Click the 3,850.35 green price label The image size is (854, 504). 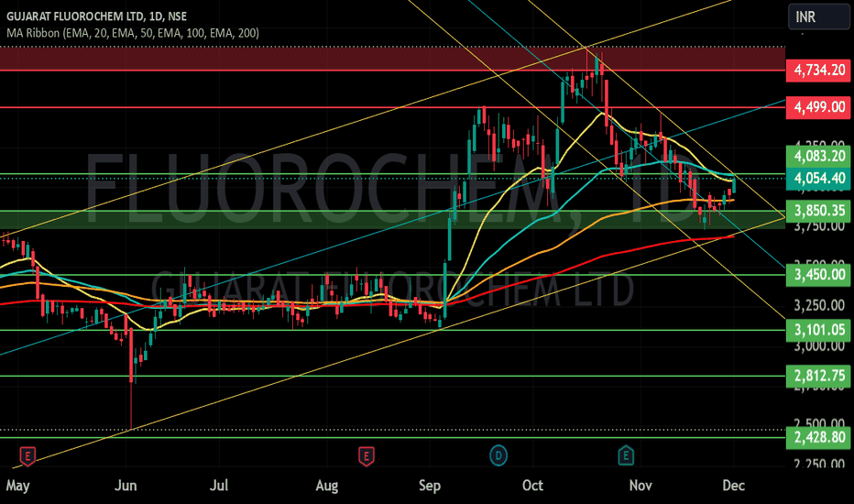tap(818, 211)
